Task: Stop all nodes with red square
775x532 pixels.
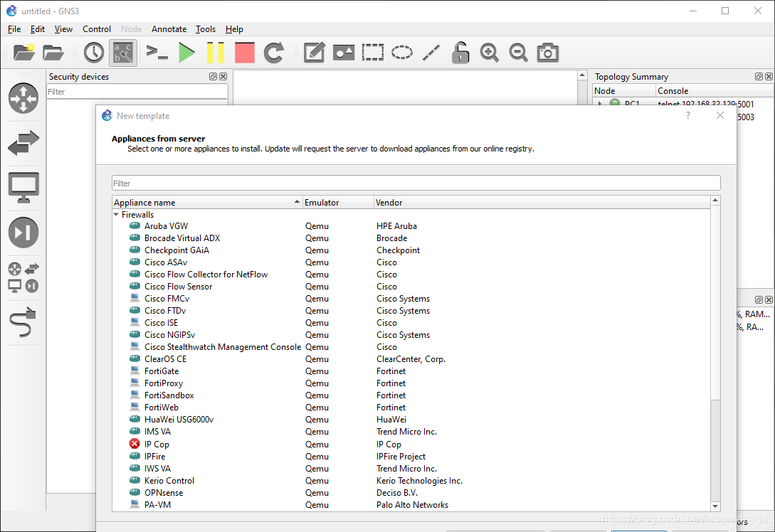Action: [245, 53]
